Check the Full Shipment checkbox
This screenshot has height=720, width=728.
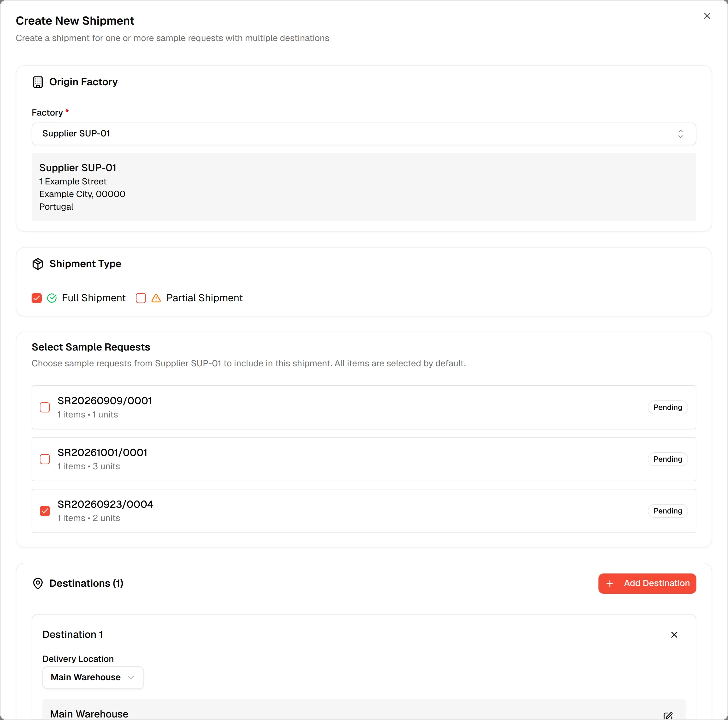point(37,298)
